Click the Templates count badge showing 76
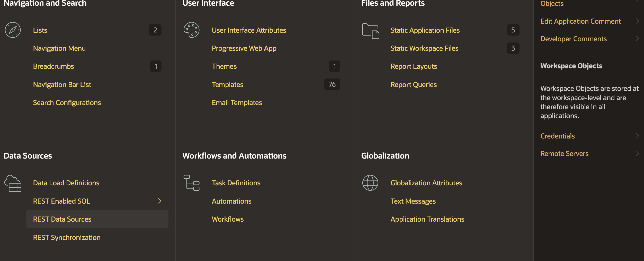The height and width of the screenshot is (261, 644). click(x=332, y=84)
